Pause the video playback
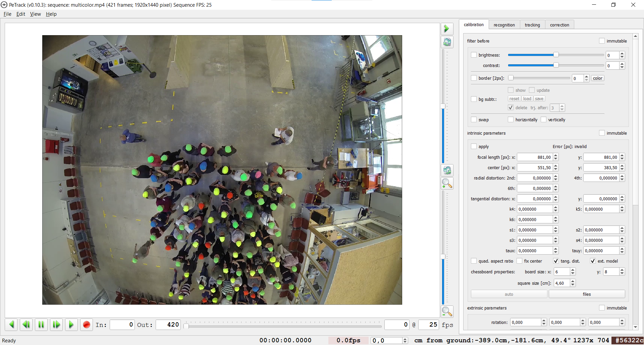The width and height of the screenshot is (644, 345). [x=41, y=325]
